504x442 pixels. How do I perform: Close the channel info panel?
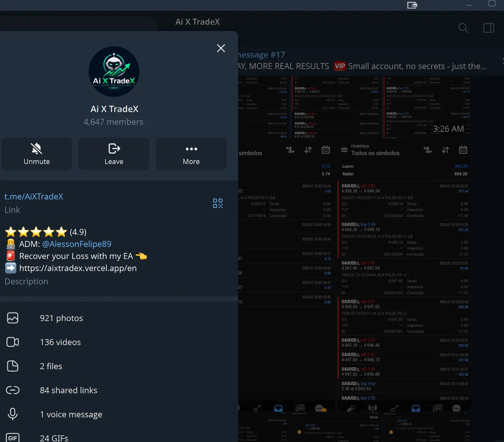221,48
